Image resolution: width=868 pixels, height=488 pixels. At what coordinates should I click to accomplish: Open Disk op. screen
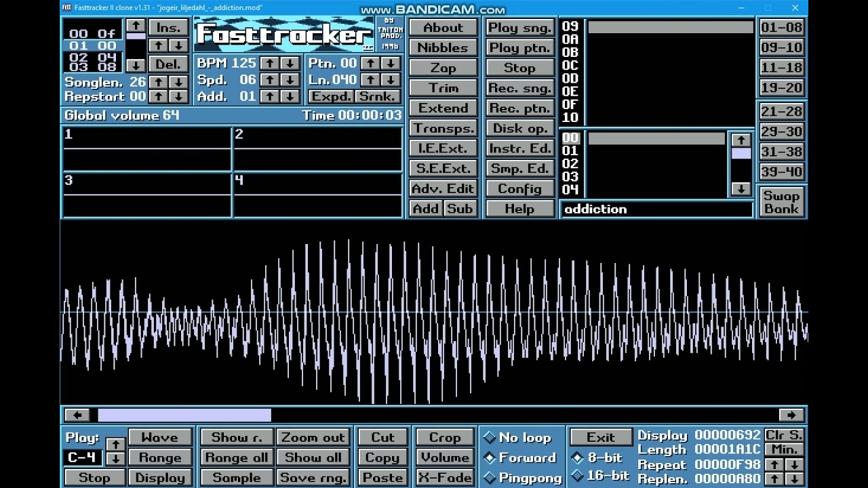519,128
